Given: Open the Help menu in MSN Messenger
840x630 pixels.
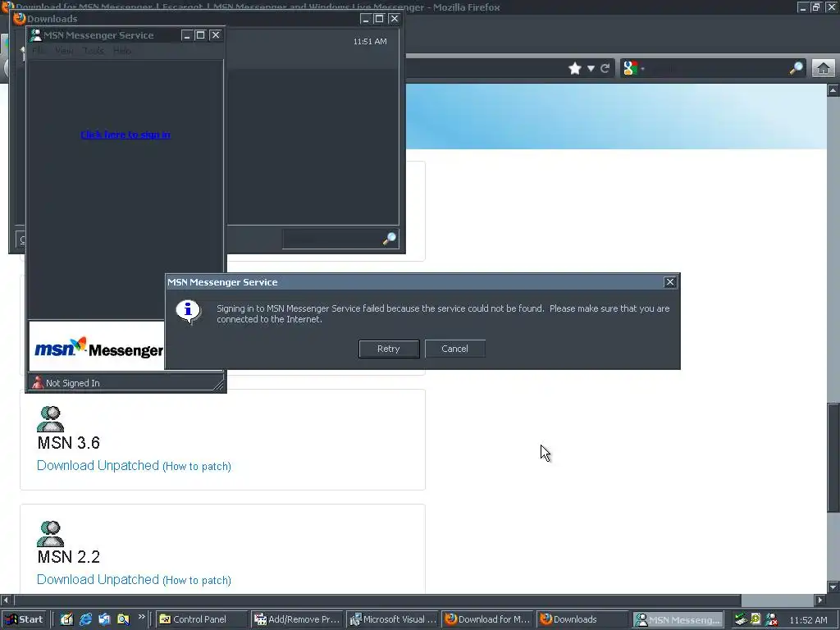Looking at the screenshot, I should click(x=121, y=50).
